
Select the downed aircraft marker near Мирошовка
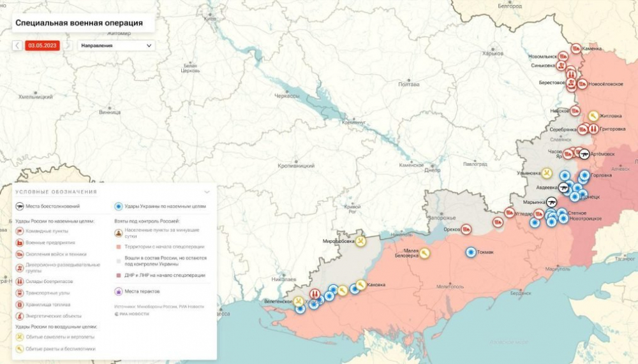tap(360, 242)
